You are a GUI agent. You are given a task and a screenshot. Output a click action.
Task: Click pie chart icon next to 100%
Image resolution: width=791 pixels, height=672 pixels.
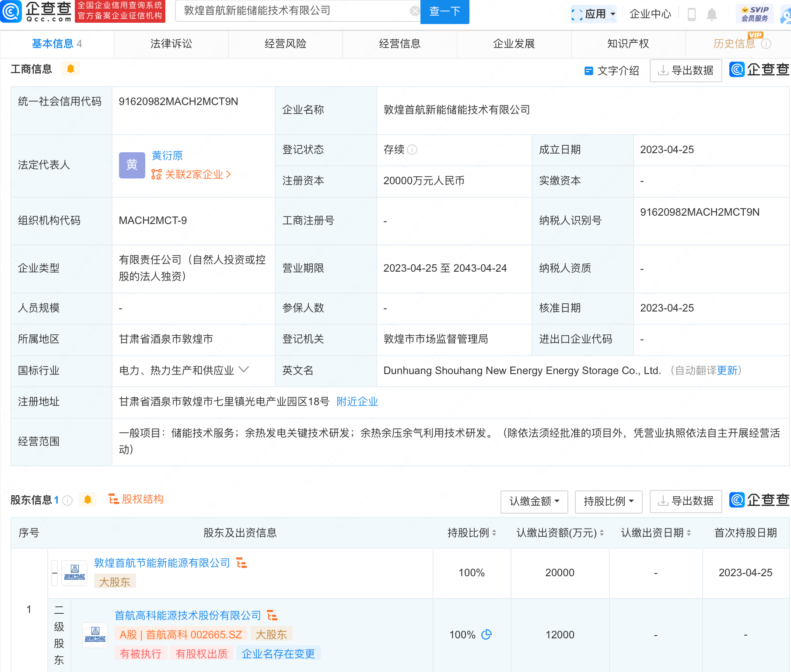[x=486, y=634]
